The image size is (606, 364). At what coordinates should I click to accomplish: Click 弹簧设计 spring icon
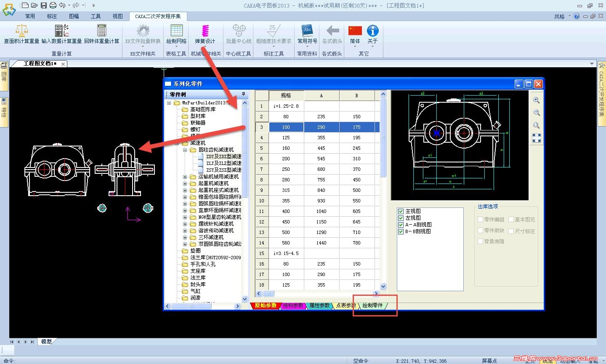pos(205,31)
